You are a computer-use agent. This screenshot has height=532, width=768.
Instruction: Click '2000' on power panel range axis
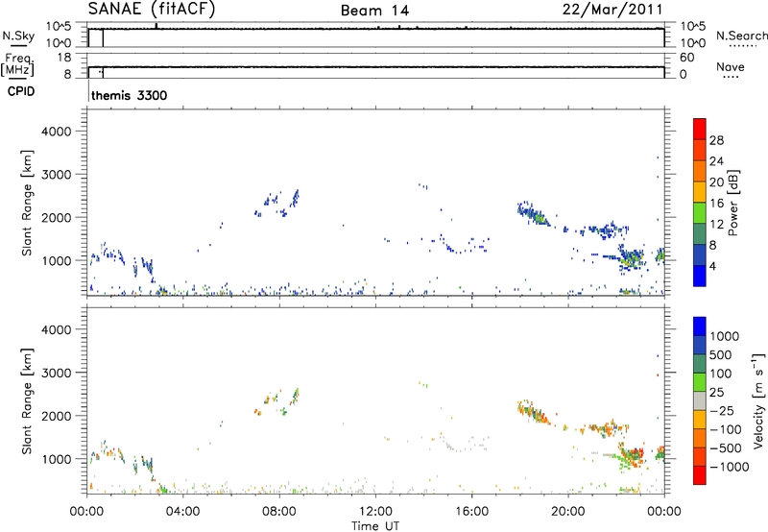(57, 217)
